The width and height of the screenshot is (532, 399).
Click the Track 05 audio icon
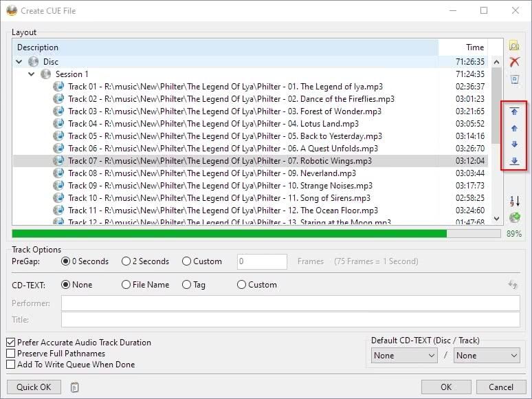coord(58,136)
